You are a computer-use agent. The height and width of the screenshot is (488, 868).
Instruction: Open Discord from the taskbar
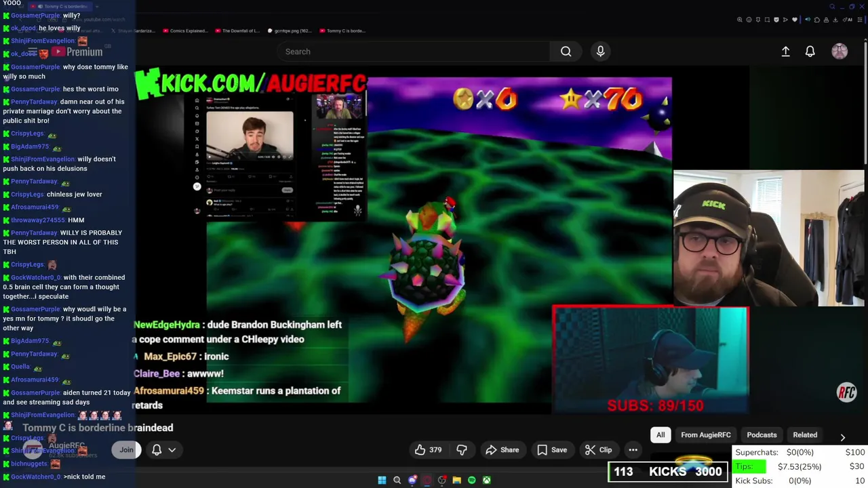(x=412, y=480)
